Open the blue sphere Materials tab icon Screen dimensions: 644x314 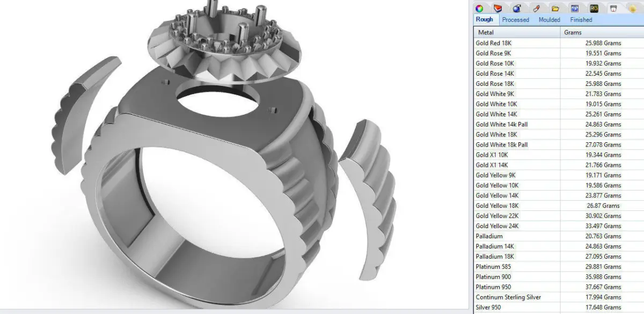point(517,8)
